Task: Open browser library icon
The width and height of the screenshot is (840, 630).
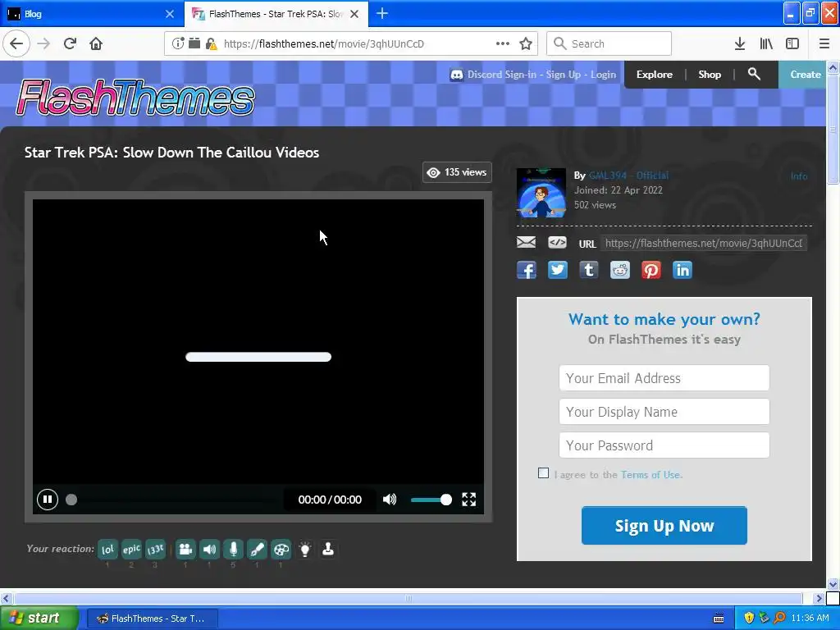Action: pyautogui.click(x=766, y=43)
